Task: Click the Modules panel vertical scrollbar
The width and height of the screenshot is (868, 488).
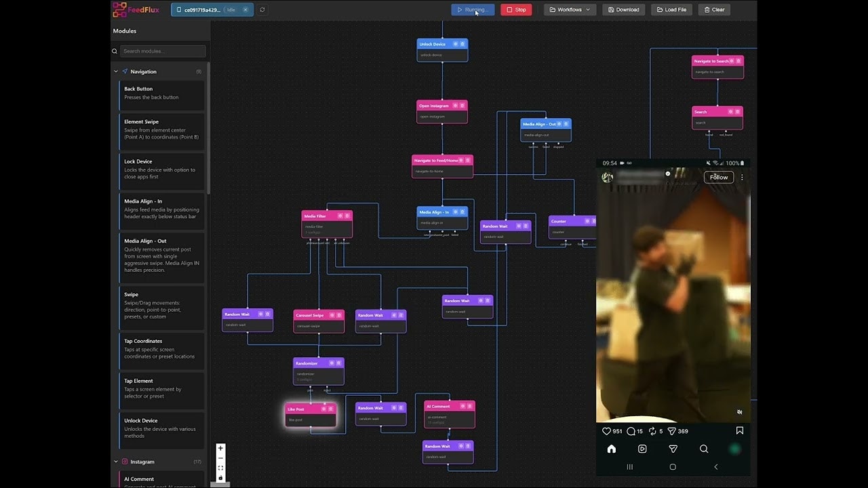Action: coord(208,127)
